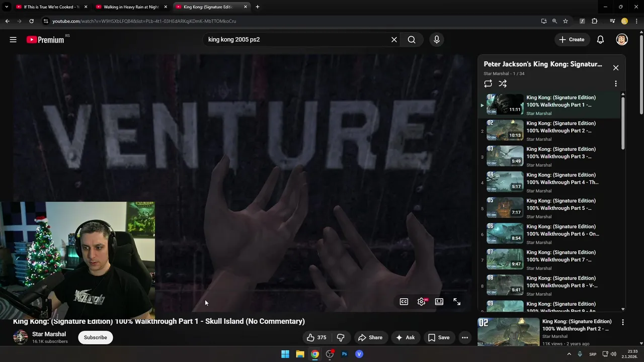Screen dimensions: 644x362
Task: Close the King Kong browser tab
Action: pos(246,7)
